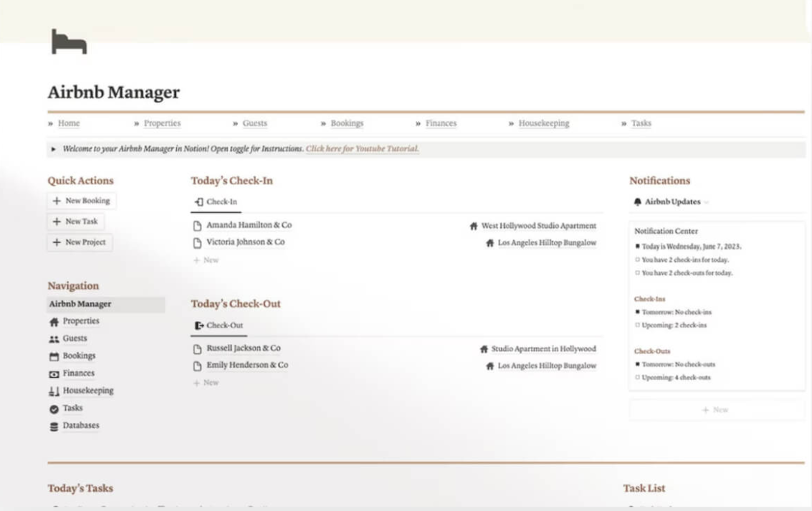This screenshot has height=511, width=812.
Task: Click the 'Check-Ins' notification heading
Action: coord(649,299)
